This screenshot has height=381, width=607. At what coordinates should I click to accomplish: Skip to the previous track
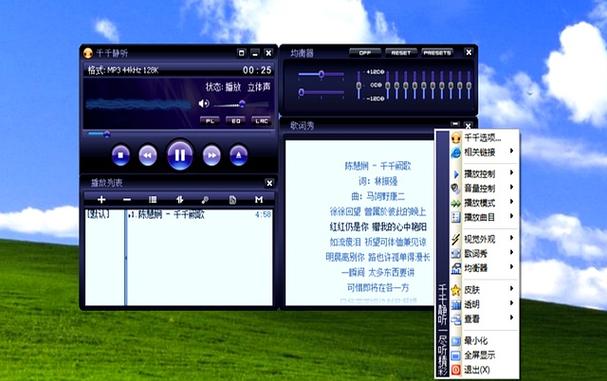[148, 155]
